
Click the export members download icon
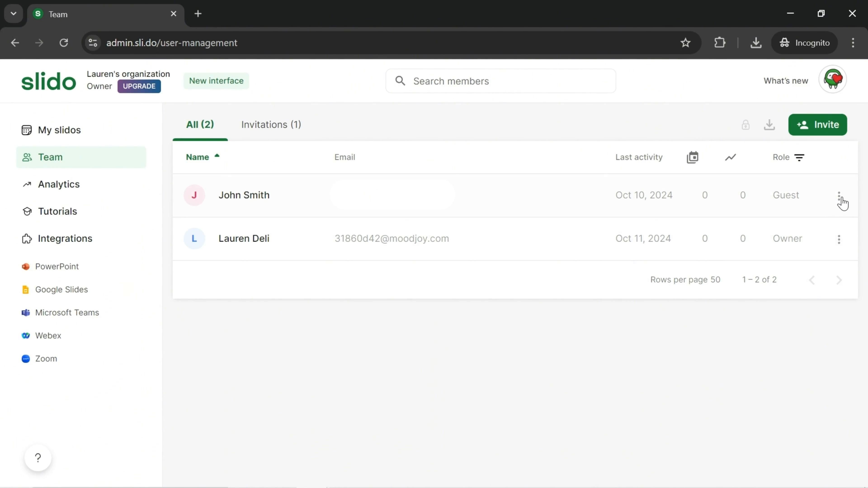[769, 125]
